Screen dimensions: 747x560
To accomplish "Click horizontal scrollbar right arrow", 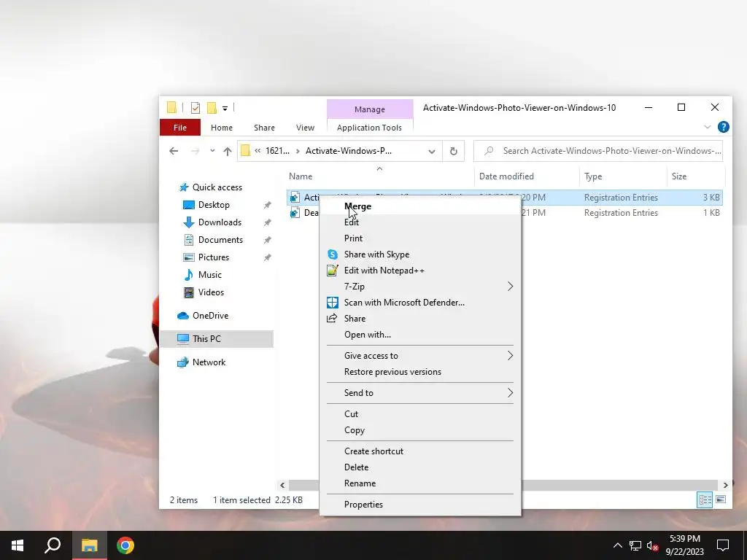I will pos(725,485).
